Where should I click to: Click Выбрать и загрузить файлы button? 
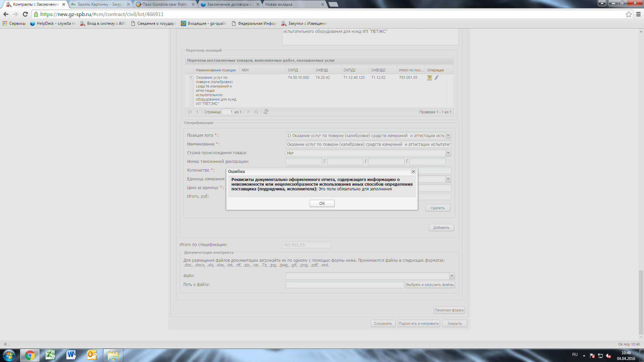[430, 285]
